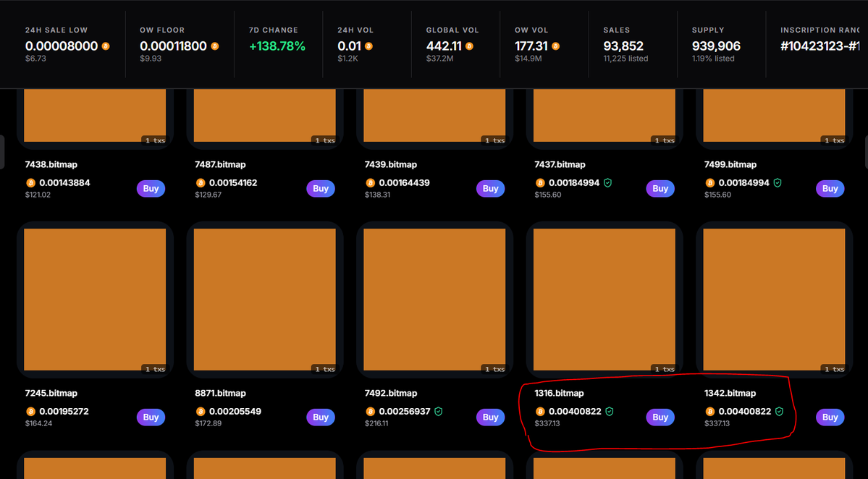Open the 7492.bitmap orange thumbnail
The height and width of the screenshot is (479, 868).
[434, 300]
